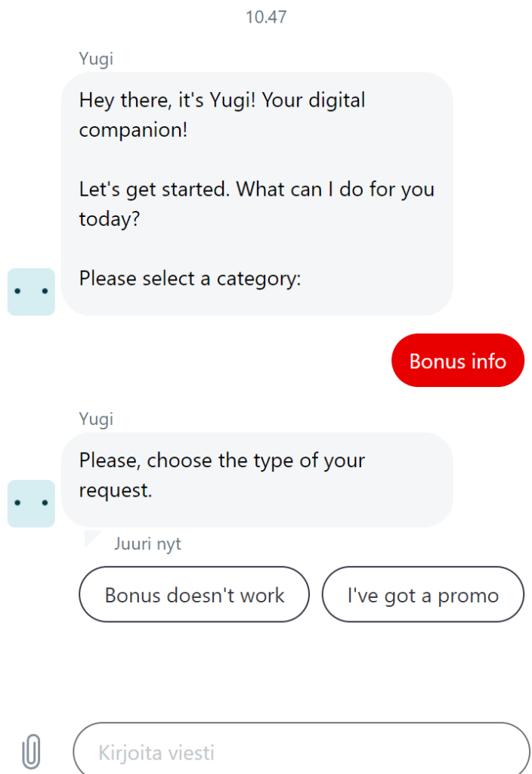Click the Yugi sender name above the greeting
The width and height of the screenshot is (532, 774).
click(x=96, y=58)
